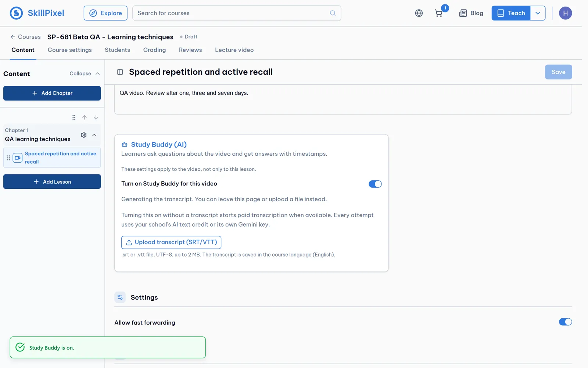Open the Reviews tab
The width and height of the screenshot is (588, 368).
190,50
